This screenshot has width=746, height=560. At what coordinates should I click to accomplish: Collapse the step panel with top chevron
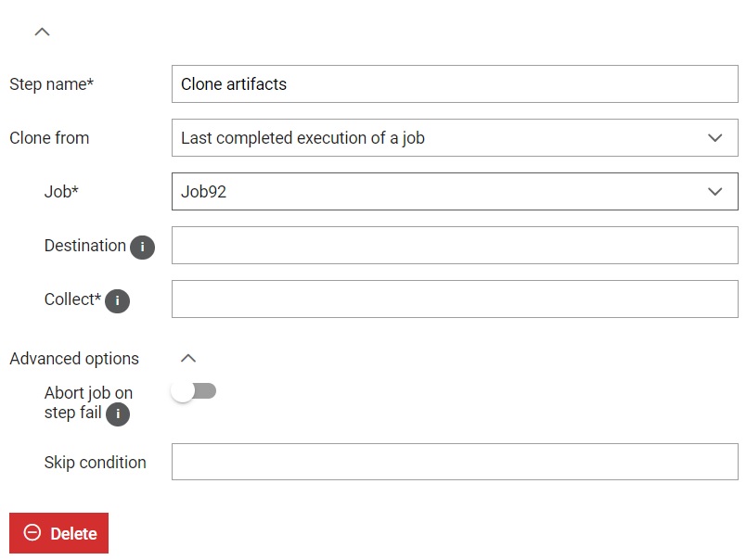43,32
